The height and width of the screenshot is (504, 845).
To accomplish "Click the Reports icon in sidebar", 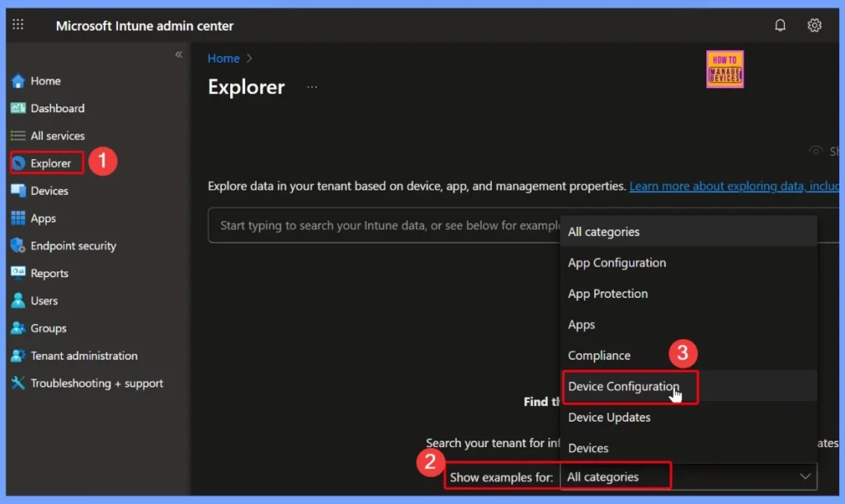I will click(18, 273).
